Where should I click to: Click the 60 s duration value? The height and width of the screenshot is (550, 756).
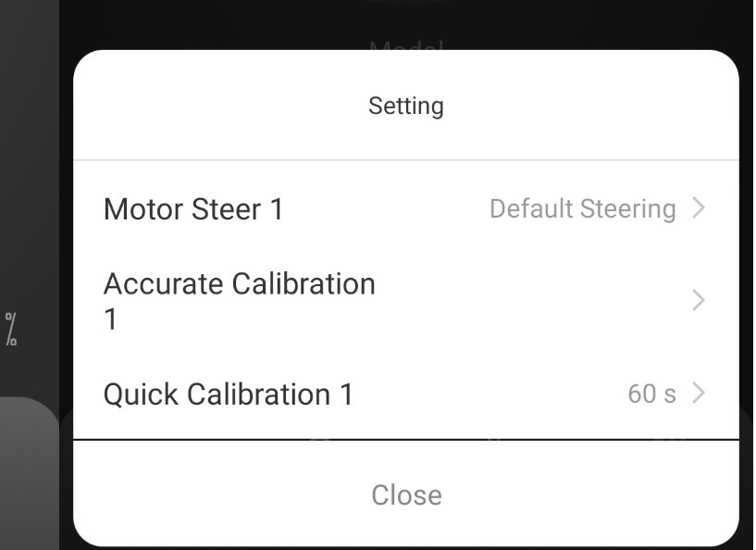651,394
